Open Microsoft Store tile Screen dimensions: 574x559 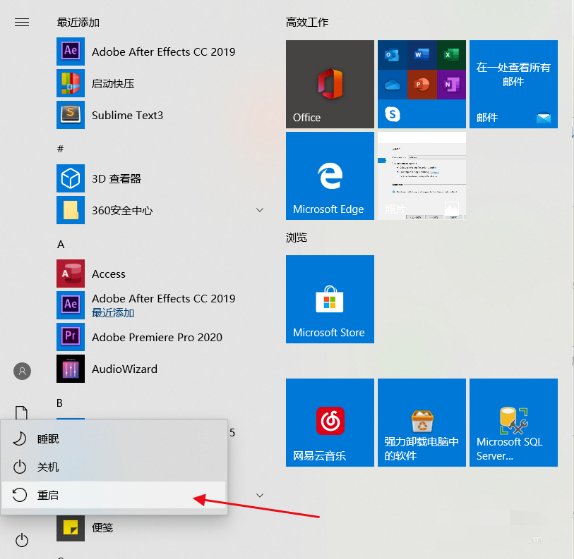(330, 299)
